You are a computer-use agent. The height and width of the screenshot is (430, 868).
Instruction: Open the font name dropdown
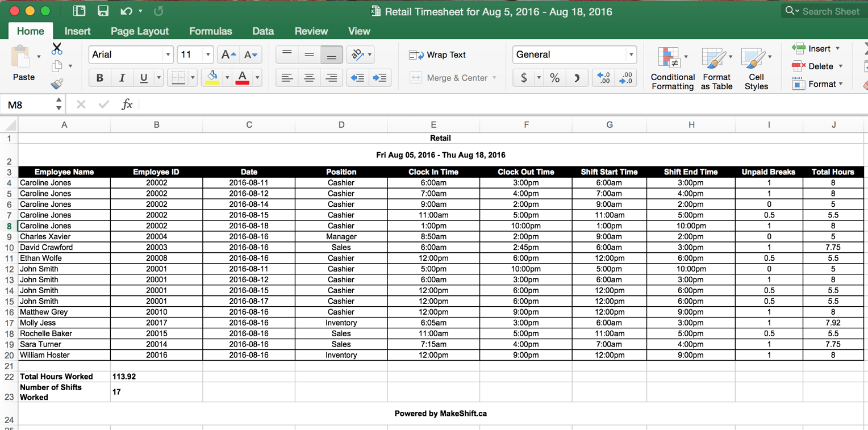point(168,54)
